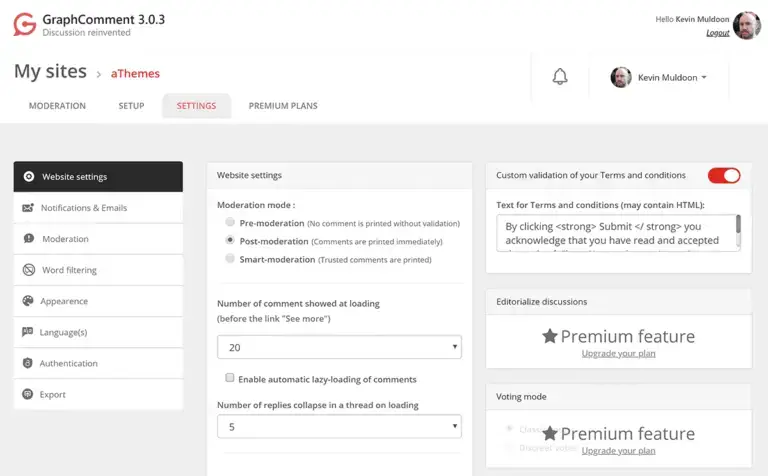Click the Moderation speech bubble icon

29,238
